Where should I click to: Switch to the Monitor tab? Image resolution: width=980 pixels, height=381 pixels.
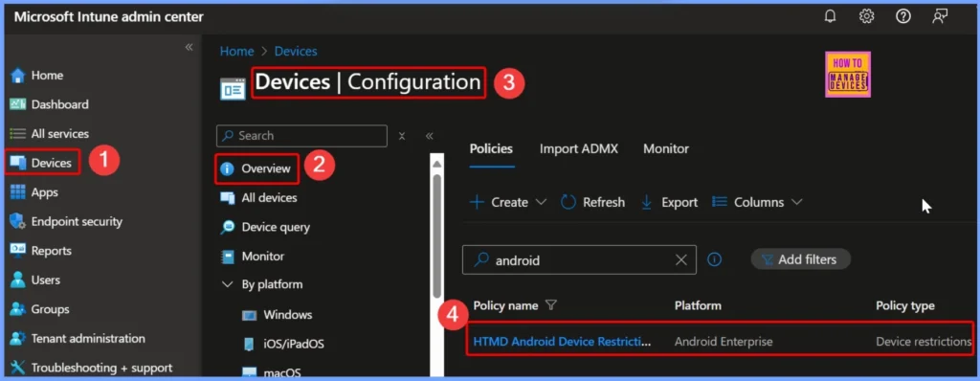[x=666, y=149]
